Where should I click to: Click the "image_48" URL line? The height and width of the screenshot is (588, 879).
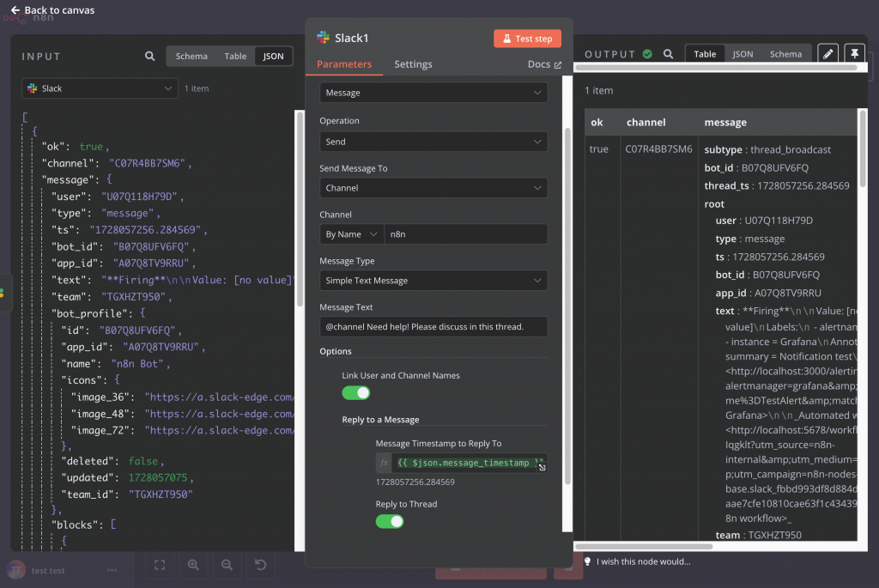[x=182, y=414]
